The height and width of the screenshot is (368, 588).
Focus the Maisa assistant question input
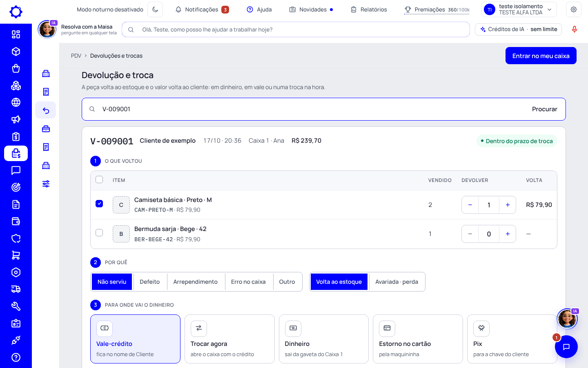tap(296, 29)
